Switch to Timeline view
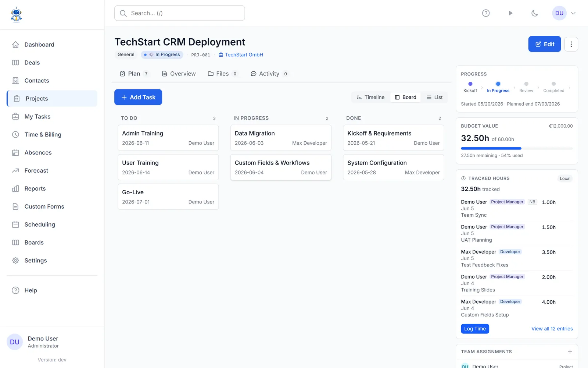The image size is (588, 368). click(370, 97)
